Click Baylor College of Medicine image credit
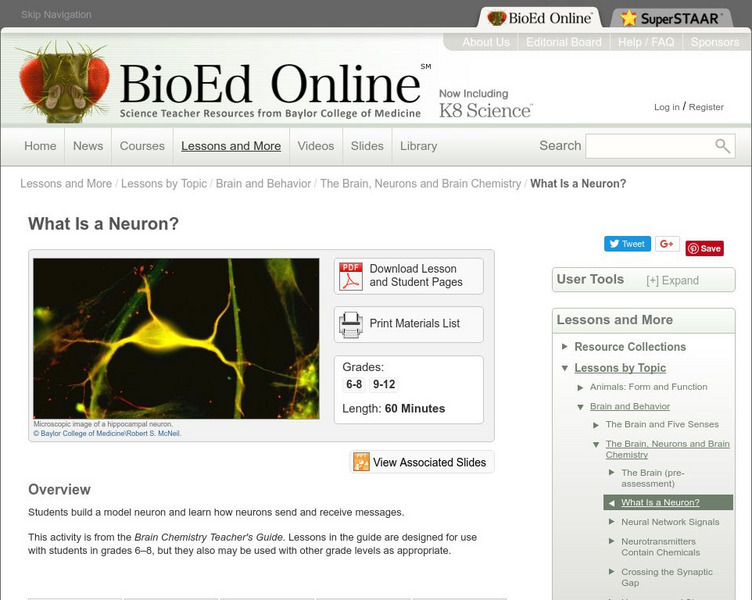Screen dimensions: 752x600 [x=107, y=433]
